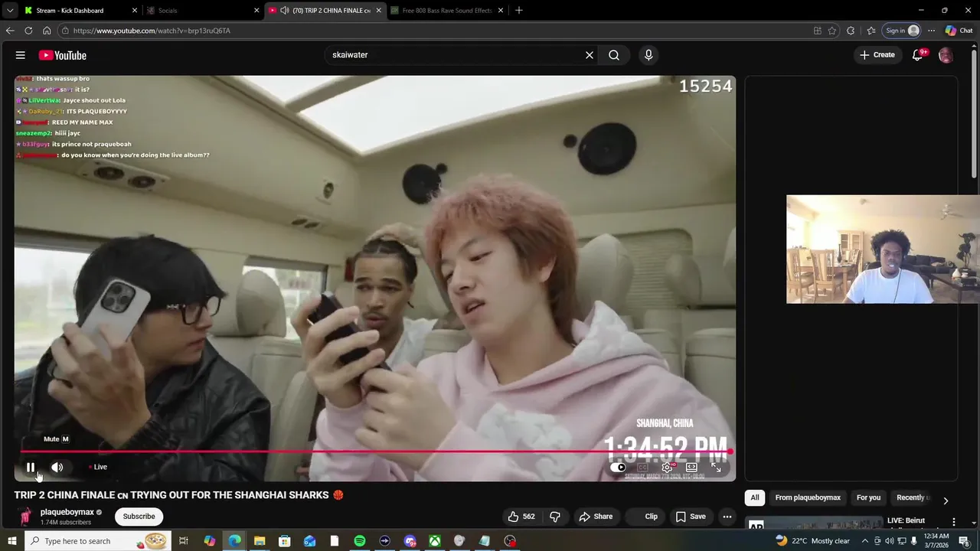Seek on the red video progress bar

pyautogui.click(x=375, y=452)
